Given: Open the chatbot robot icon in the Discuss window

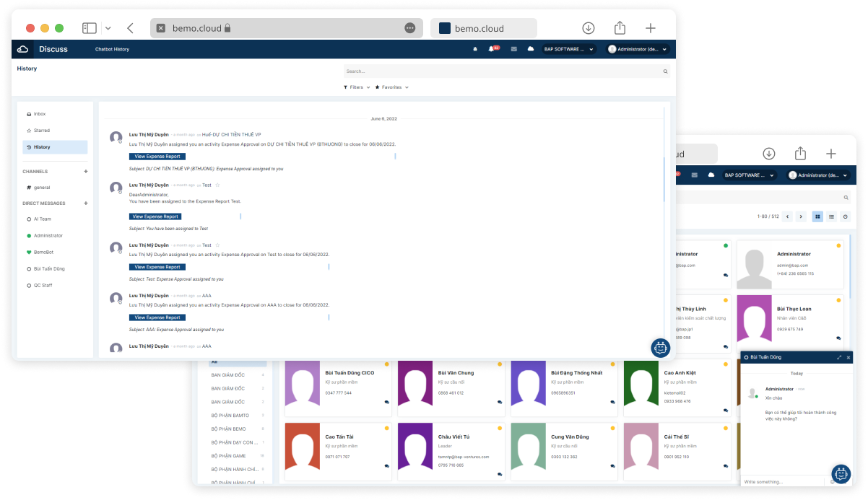Looking at the screenshot, I should (x=660, y=348).
